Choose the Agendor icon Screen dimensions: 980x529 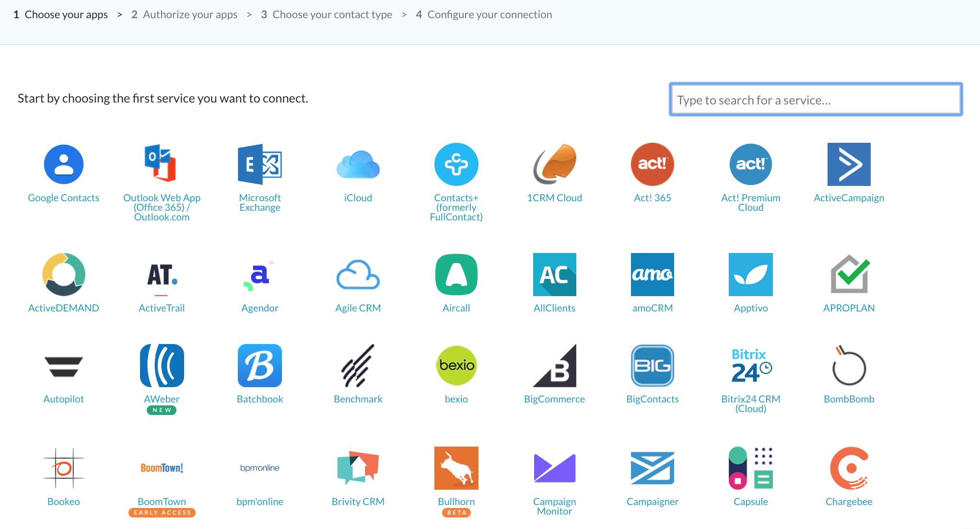(x=259, y=276)
